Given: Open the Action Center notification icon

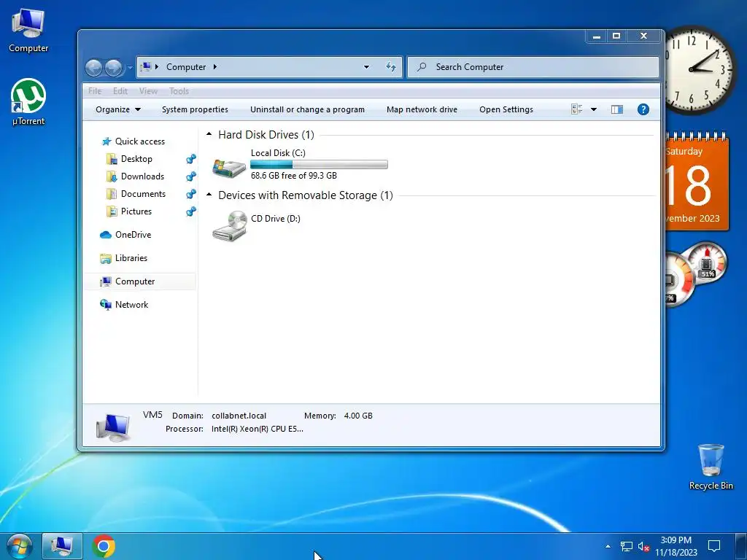Looking at the screenshot, I should coord(713,546).
